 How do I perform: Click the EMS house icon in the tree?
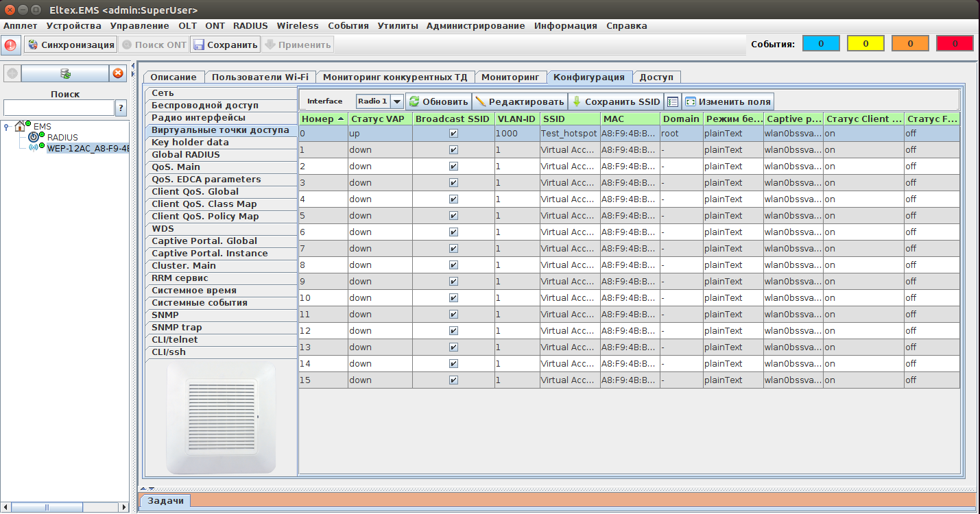click(x=20, y=126)
